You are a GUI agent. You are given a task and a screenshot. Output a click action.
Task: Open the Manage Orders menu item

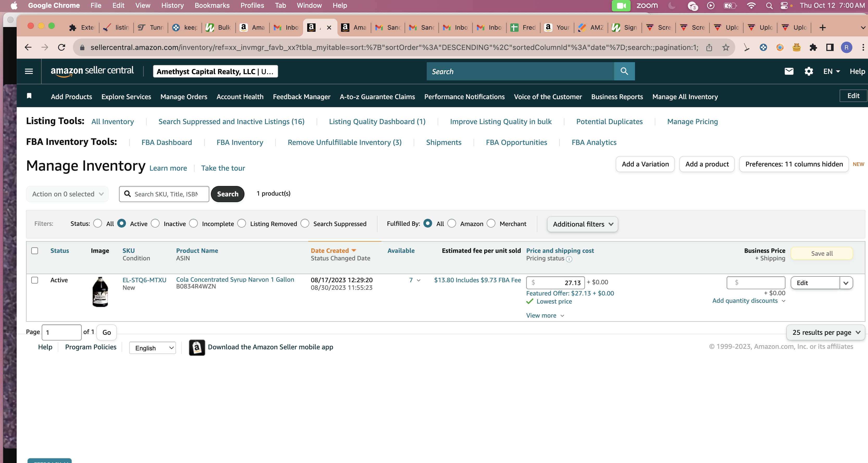pos(184,97)
